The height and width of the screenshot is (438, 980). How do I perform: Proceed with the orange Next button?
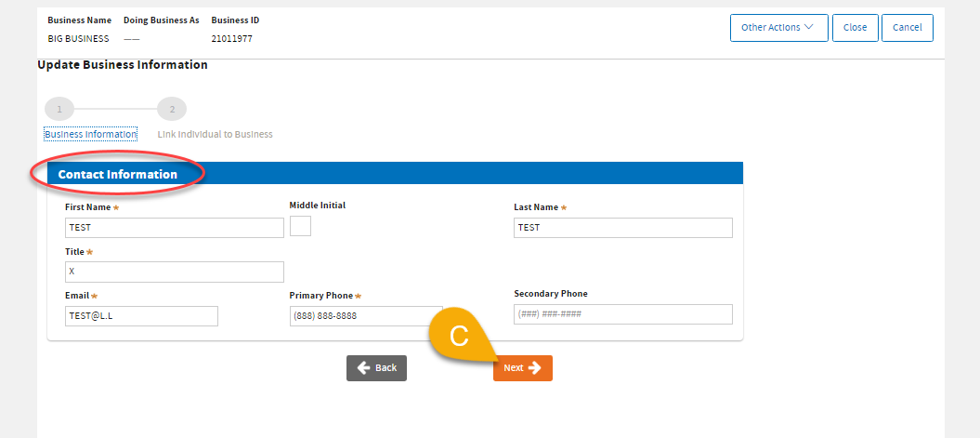coord(522,368)
